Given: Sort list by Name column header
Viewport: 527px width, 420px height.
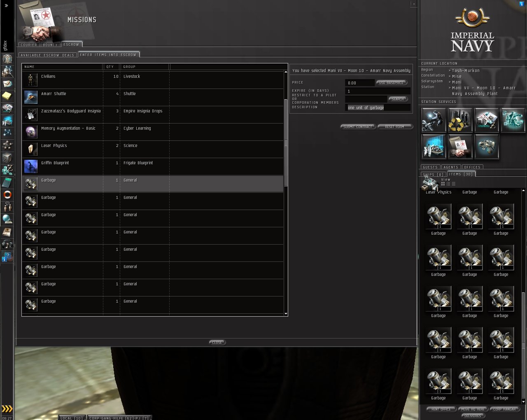Looking at the screenshot, I should point(62,67).
